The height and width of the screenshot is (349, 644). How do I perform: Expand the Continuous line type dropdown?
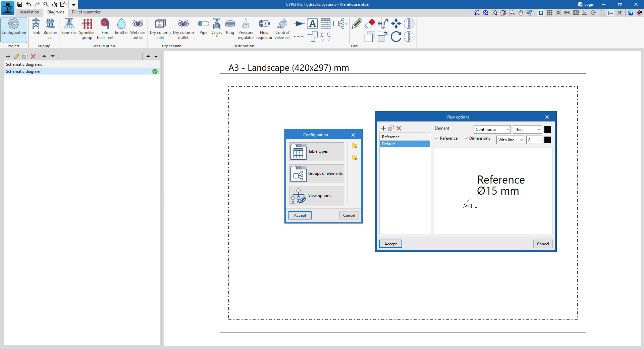[x=492, y=130]
